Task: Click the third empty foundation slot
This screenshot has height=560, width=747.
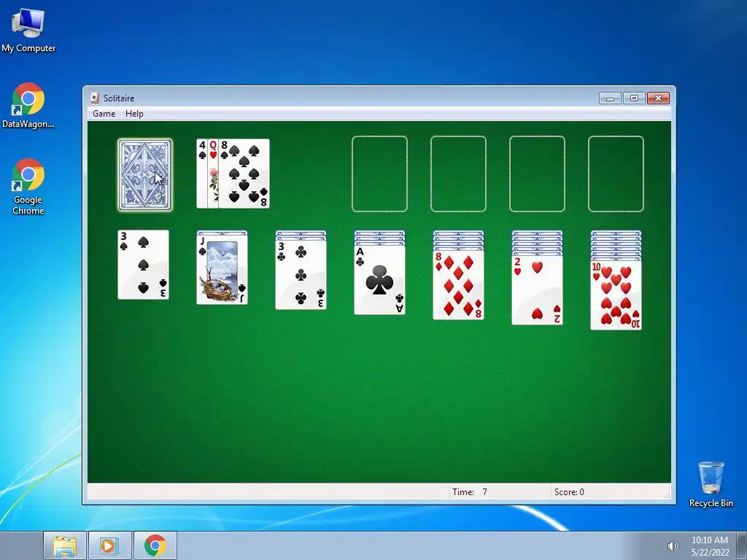Action: [x=538, y=174]
